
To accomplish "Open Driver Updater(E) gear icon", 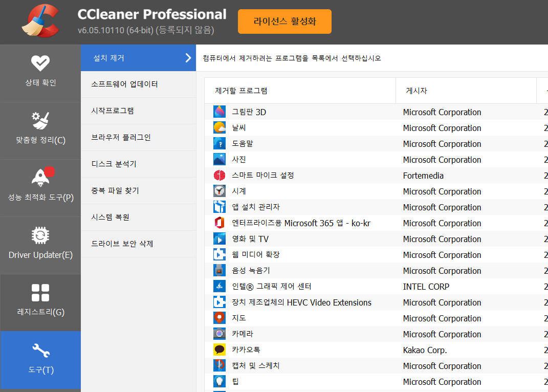I will (x=40, y=235).
